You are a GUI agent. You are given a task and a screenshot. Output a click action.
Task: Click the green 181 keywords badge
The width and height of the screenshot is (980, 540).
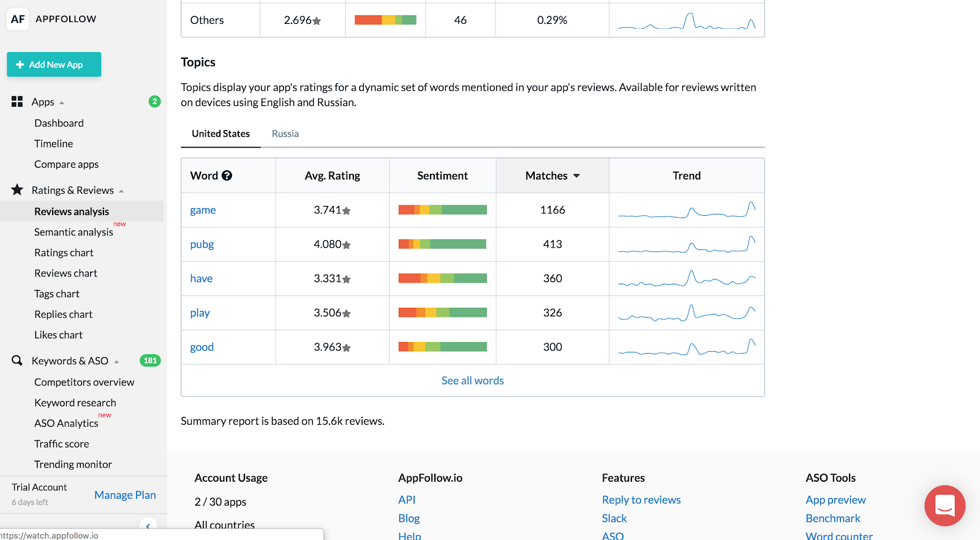click(150, 360)
